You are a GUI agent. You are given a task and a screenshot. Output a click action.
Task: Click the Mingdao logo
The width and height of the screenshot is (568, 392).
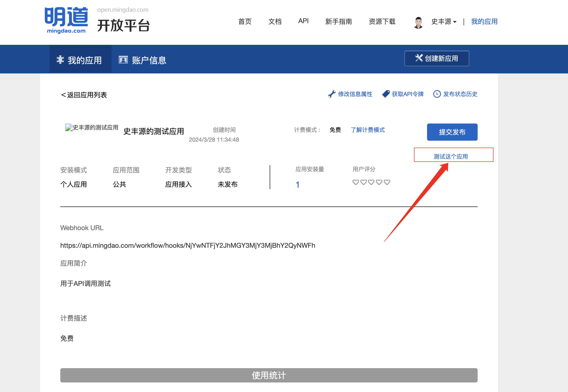[66, 20]
